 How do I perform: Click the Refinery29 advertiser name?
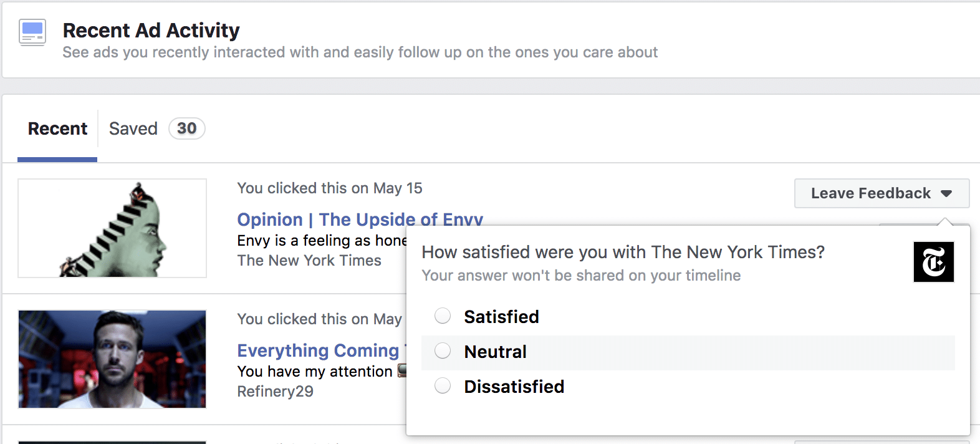[275, 392]
